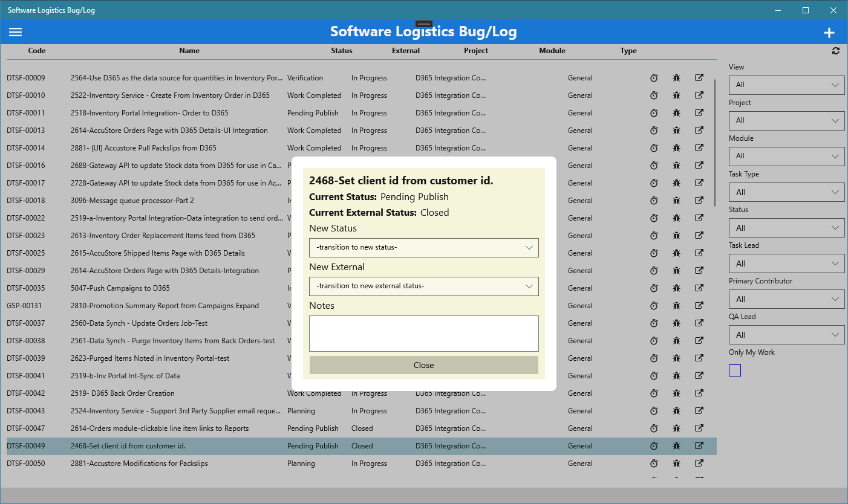Open the hamburger navigation menu
This screenshot has height=504, width=848.
16,33
